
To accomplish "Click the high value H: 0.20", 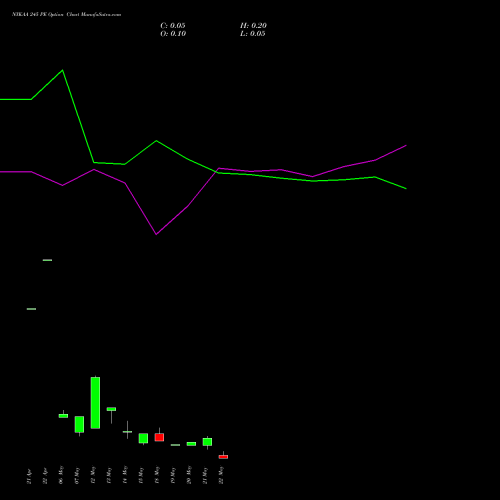I will click(253, 26).
